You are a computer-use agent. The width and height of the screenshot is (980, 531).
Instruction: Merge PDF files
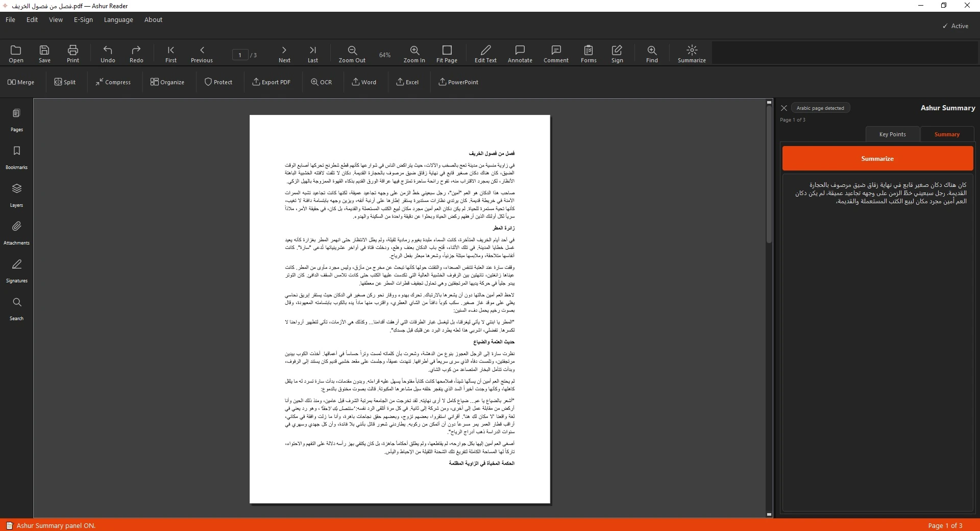pyautogui.click(x=21, y=82)
